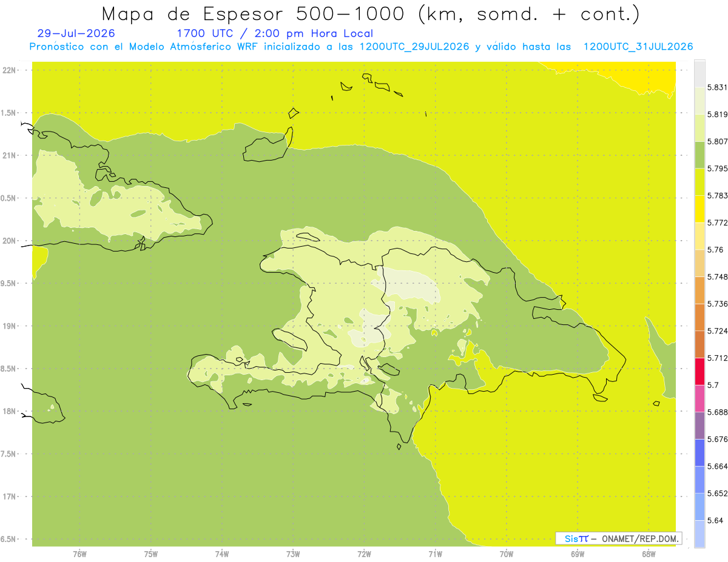
Task: Click the legend value 5.688
Action: (x=717, y=412)
